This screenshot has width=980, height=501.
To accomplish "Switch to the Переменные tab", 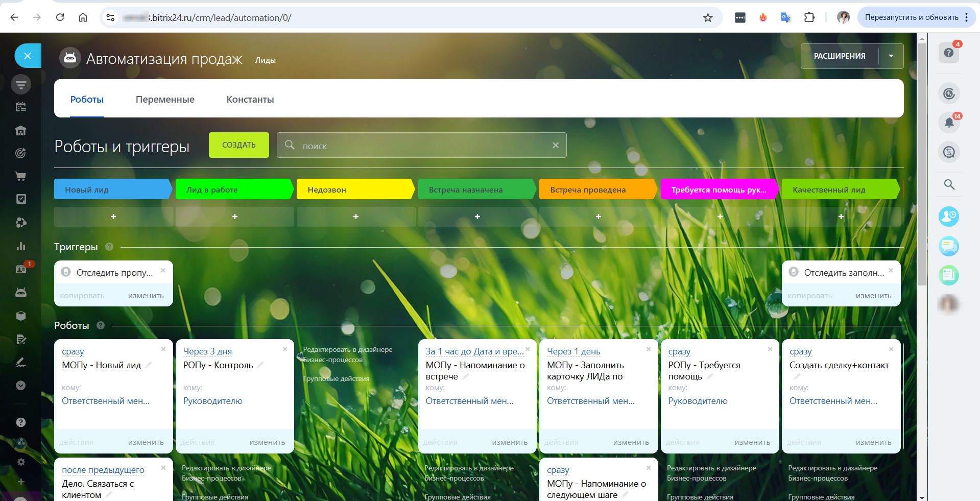I will (x=165, y=100).
